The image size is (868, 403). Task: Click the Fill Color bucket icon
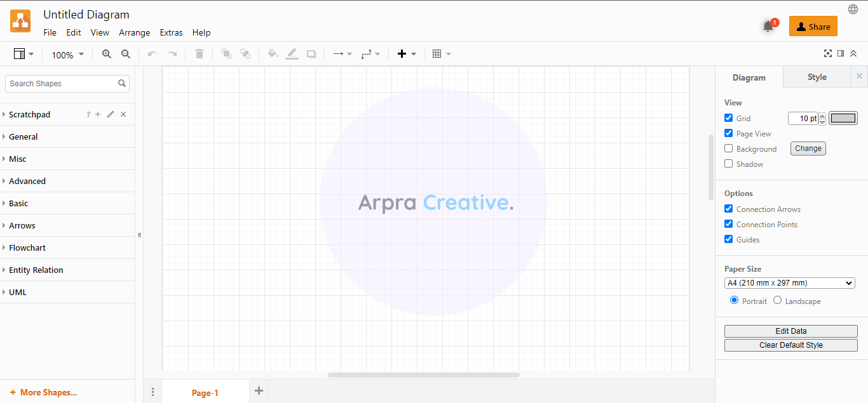tap(273, 55)
